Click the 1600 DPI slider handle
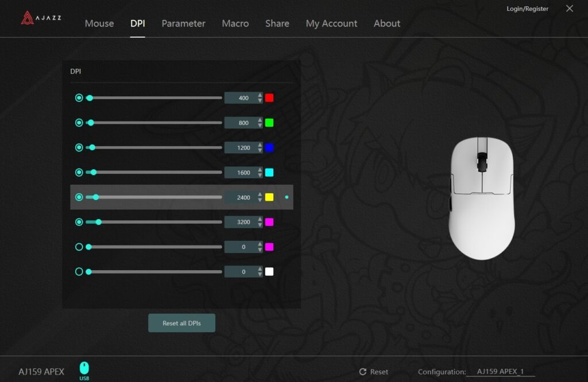This screenshot has width=588, height=382. pos(94,172)
